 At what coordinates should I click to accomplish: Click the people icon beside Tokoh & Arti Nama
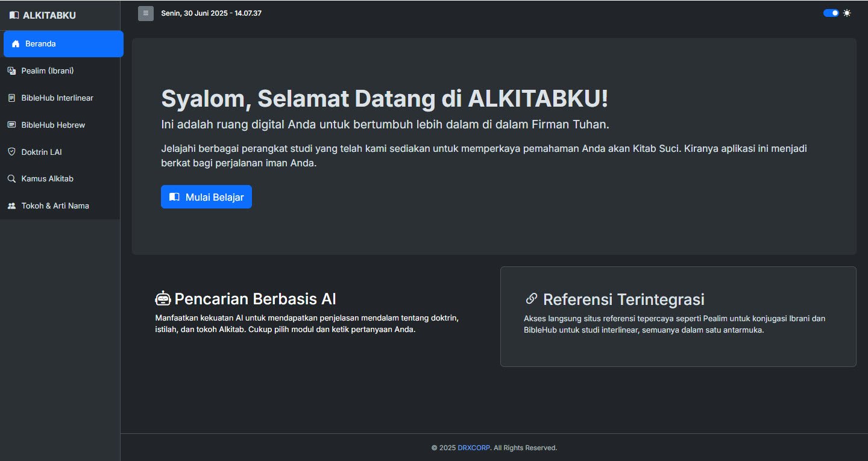(x=11, y=205)
